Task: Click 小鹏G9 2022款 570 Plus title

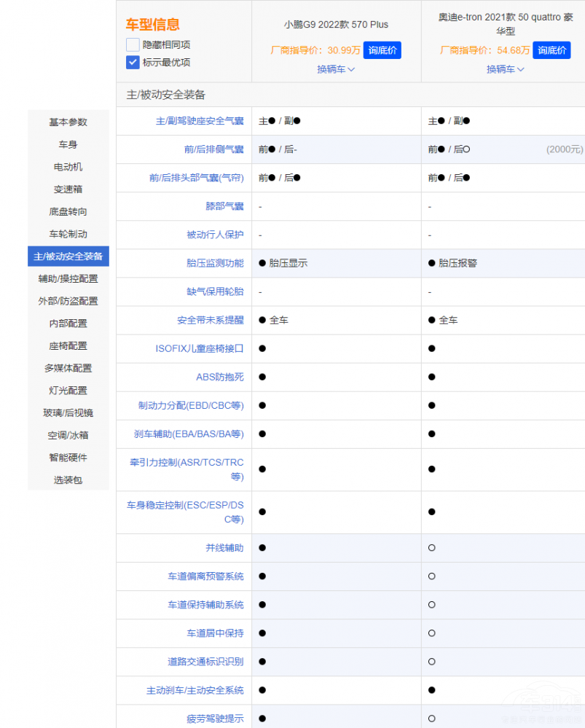Action: [336, 25]
